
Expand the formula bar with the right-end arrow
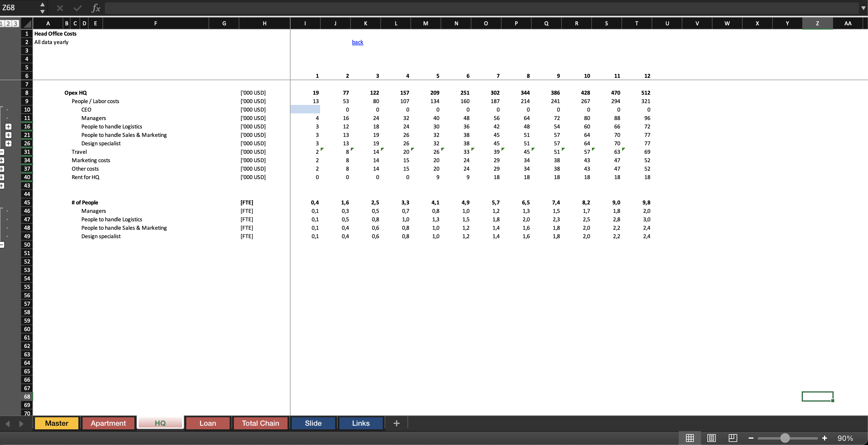tap(863, 8)
